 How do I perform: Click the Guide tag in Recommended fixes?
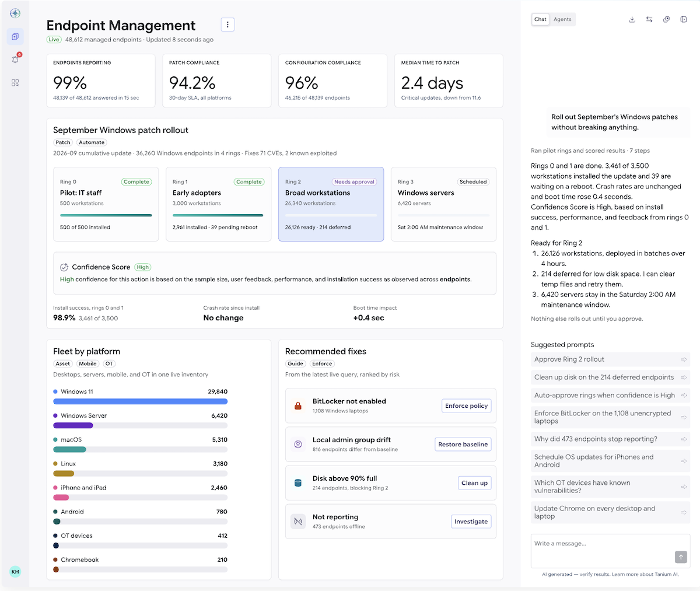295,363
